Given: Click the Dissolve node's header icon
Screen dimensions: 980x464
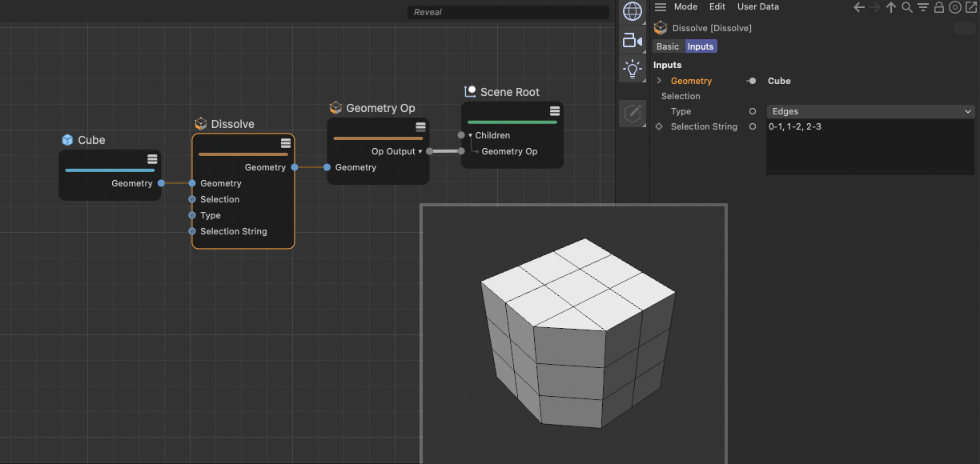Looking at the screenshot, I should pyautogui.click(x=201, y=124).
